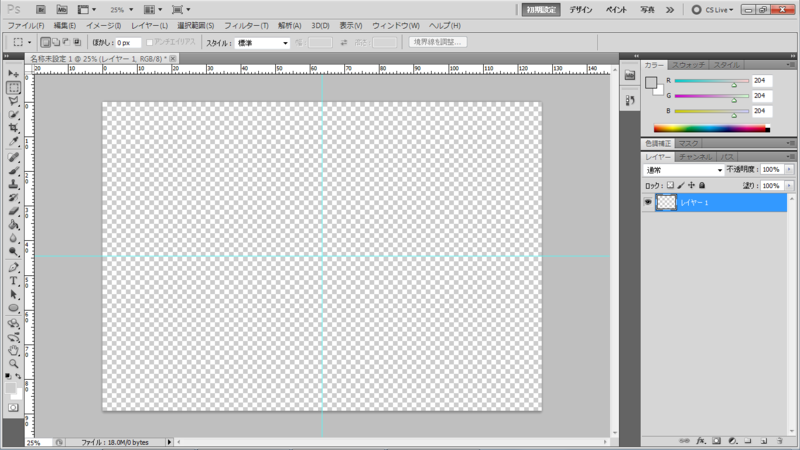800x450 pixels.
Task: Select the Pen tool
Action: click(13, 267)
